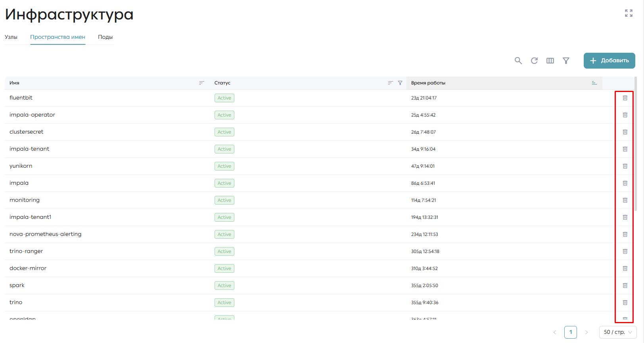Sort by the Имя column
Image resolution: width=644 pixels, height=343 pixels.
point(201,83)
